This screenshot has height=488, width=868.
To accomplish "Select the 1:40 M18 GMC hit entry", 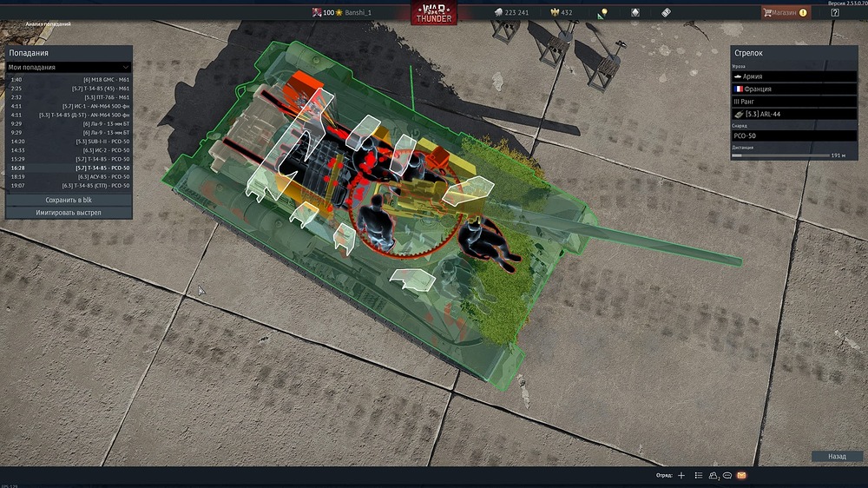I will coord(69,79).
